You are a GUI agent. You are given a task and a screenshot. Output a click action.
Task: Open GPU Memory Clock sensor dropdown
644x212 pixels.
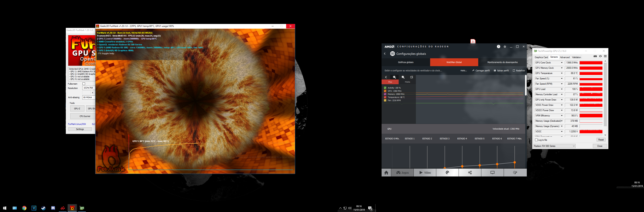562,68
